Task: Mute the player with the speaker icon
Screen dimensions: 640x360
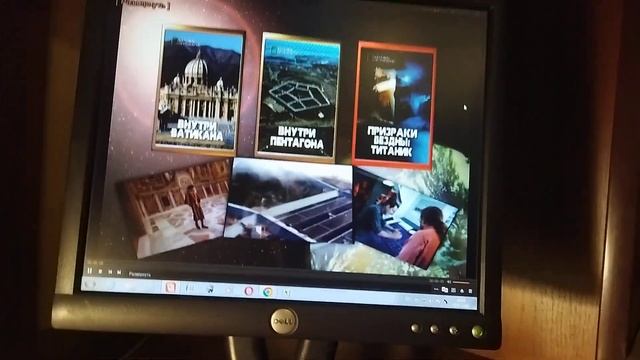Action: [449, 282]
